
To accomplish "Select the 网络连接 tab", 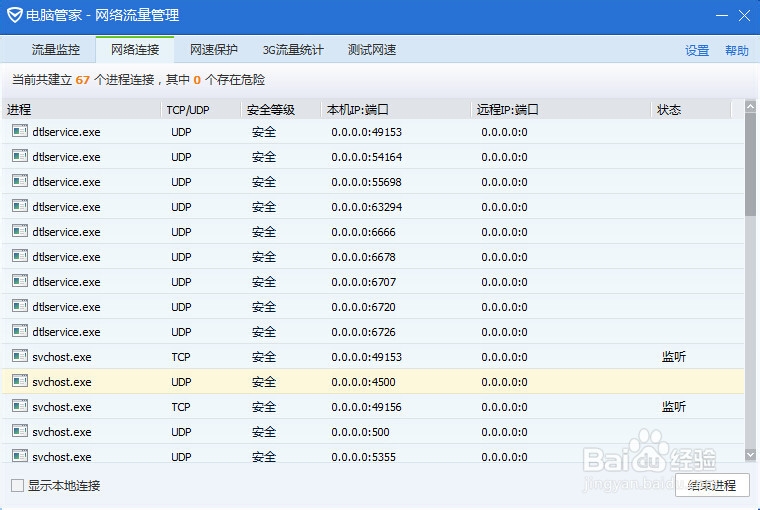I will (x=135, y=49).
